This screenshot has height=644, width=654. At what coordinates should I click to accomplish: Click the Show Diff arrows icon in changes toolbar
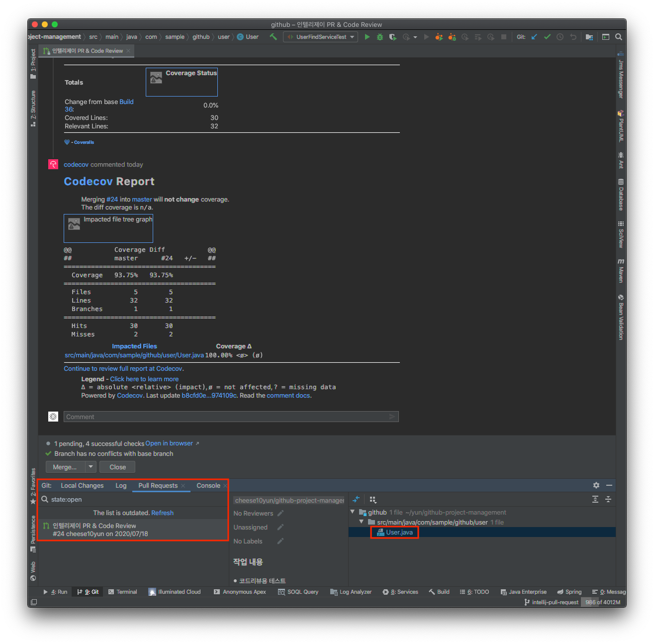pos(356,499)
